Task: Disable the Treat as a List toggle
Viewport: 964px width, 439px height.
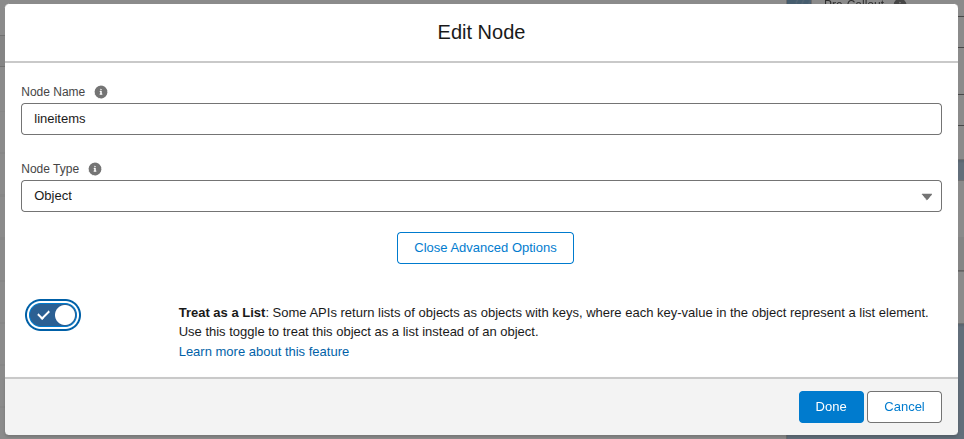Action: pos(53,315)
